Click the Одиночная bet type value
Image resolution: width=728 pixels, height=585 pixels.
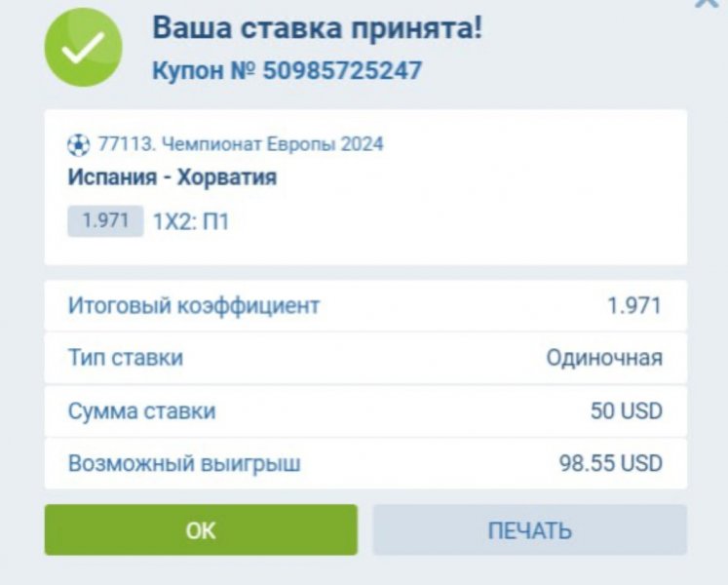coord(604,358)
